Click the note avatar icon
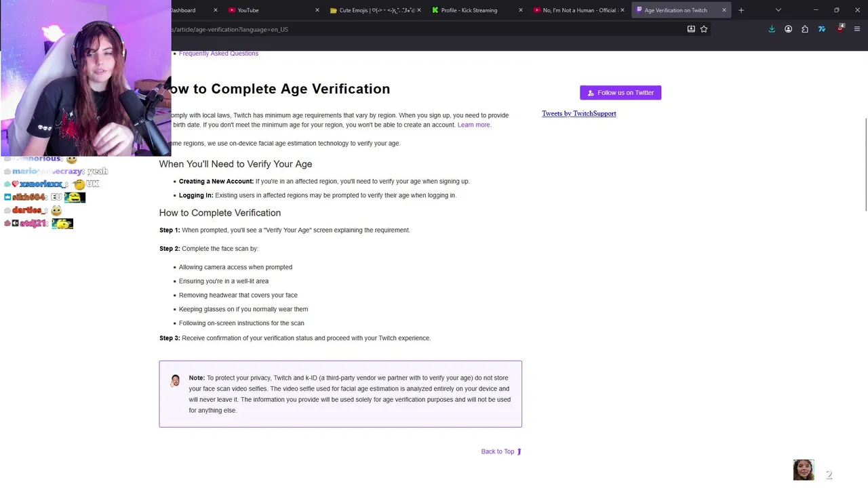 pyautogui.click(x=176, y=380)
